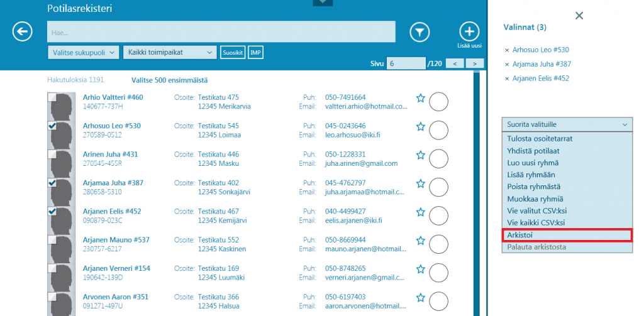Image resolution: width=644 pixels, height=316 pixels.
Task: Click the circle button for Arvonen Aaron
Action: click(x=438, y=301)
